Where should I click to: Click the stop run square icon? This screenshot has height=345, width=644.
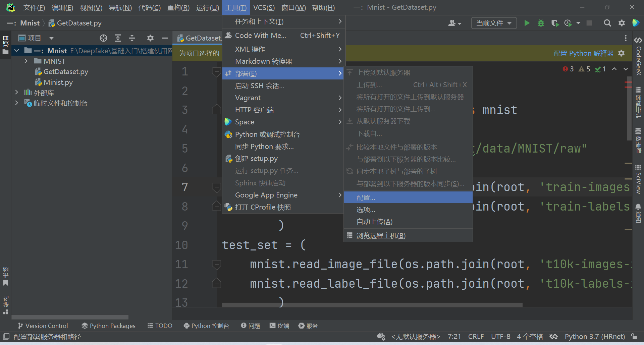589,23
